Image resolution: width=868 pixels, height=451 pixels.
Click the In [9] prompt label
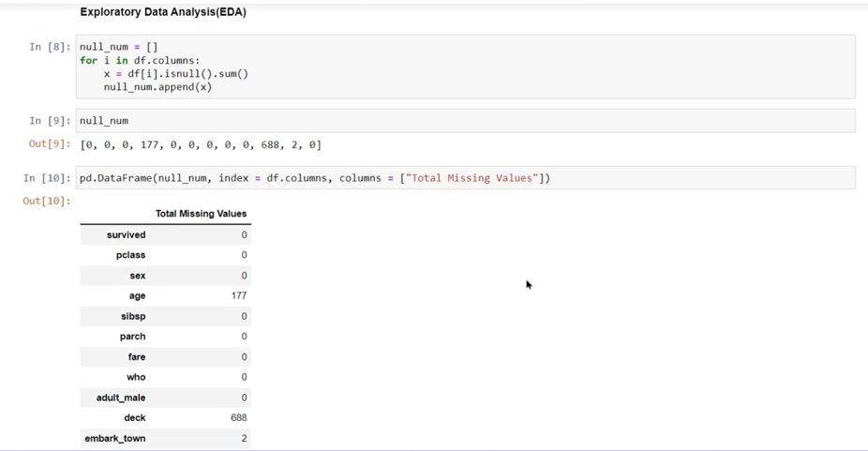point(49,121)
